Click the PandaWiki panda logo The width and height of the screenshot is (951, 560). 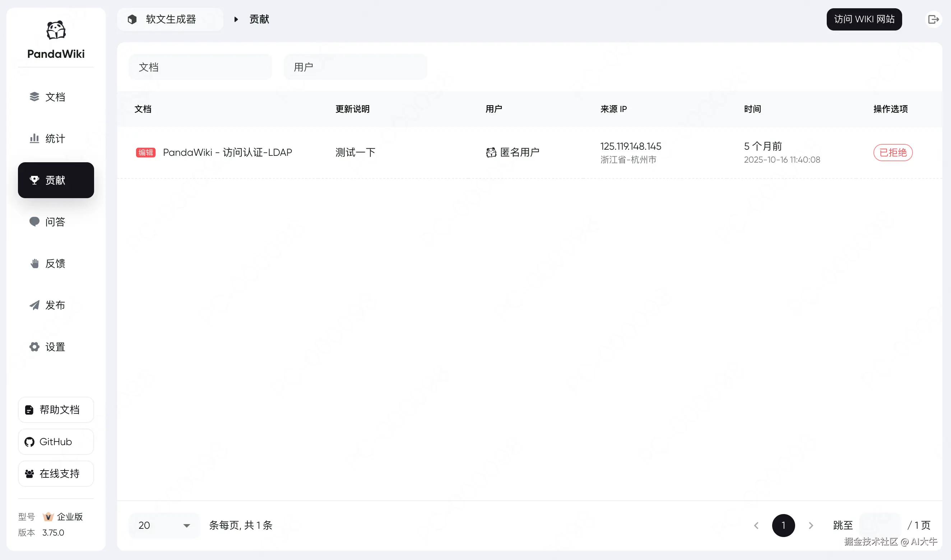point(56,31)
